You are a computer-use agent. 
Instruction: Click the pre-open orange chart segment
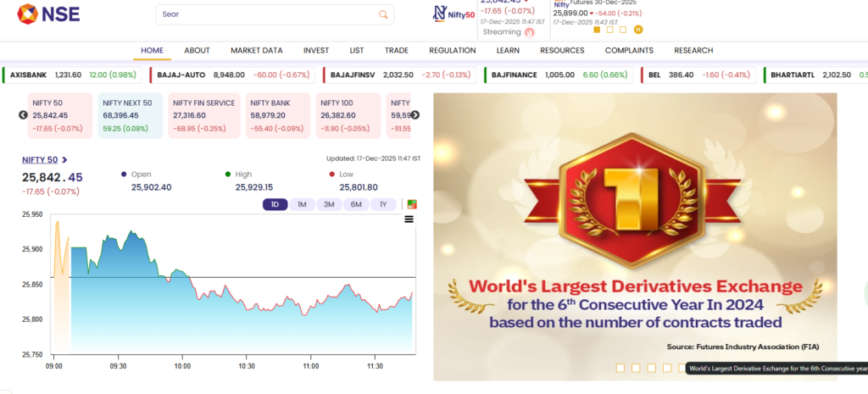[60, 286]
